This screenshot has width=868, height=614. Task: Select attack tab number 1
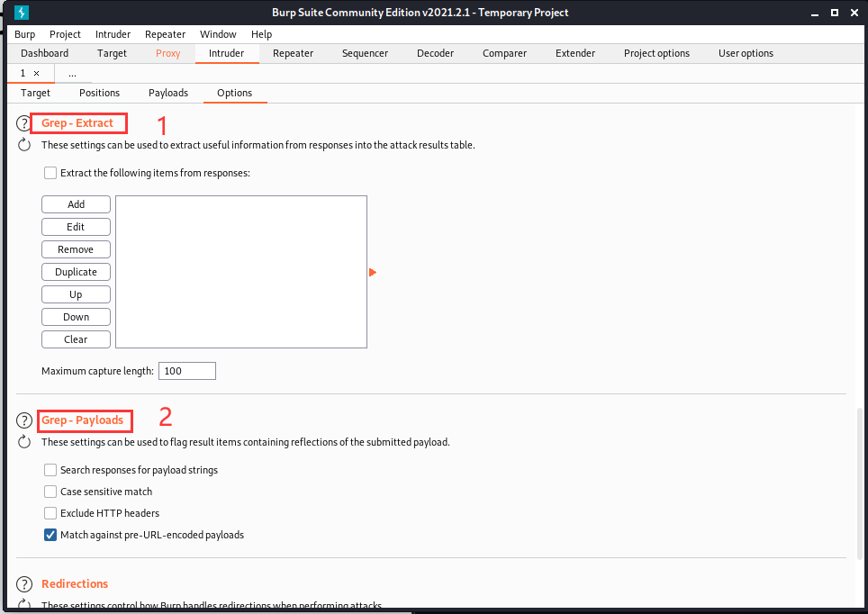click(23, 73)
